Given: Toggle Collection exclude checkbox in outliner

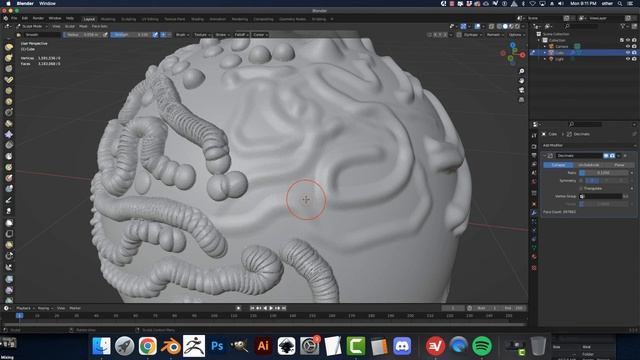Looking at the screenshot, I should pyautogui.click(x=622, y=40).
